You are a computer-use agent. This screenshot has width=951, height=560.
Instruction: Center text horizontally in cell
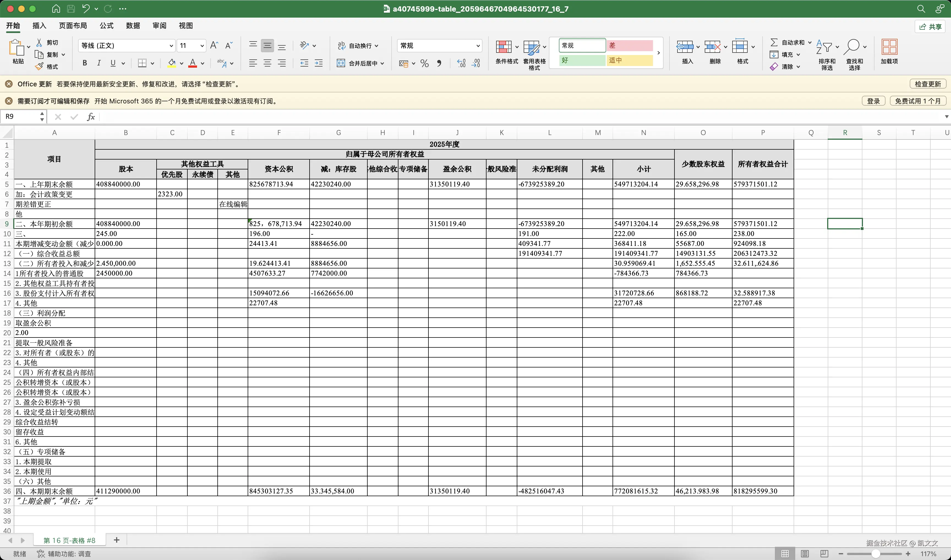267,63
